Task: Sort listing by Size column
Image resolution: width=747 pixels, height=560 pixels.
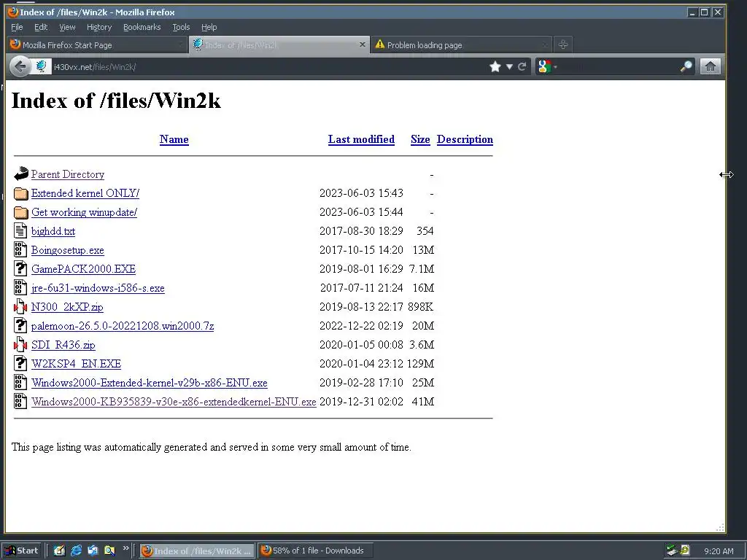Action: point(420,139)
